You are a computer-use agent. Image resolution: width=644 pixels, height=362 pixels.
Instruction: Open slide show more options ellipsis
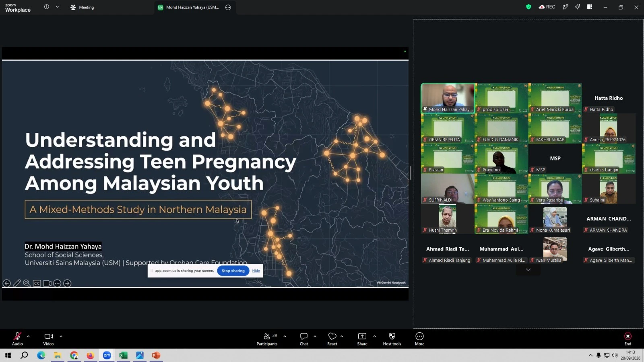(57, 283)
